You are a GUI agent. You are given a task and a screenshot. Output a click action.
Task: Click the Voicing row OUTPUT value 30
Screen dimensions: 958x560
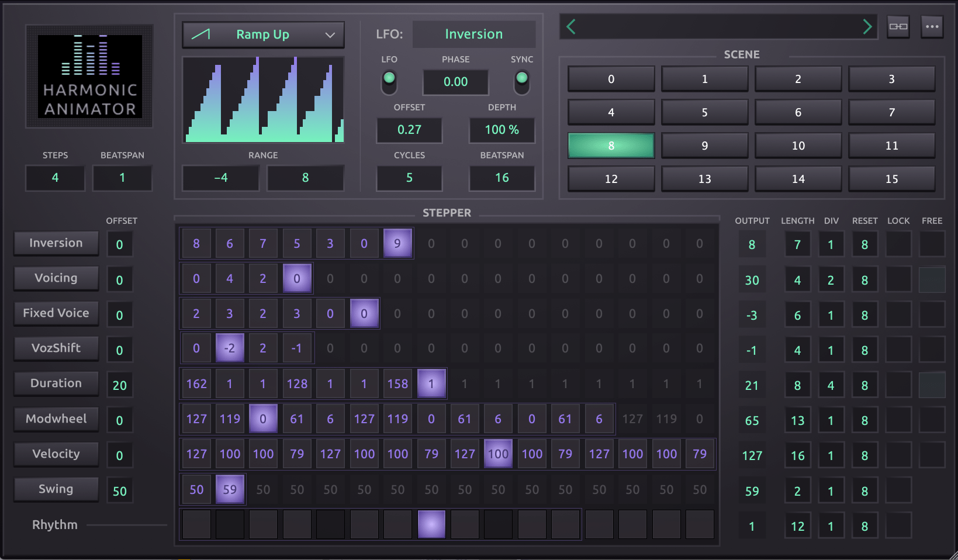[x=752, y=281]
